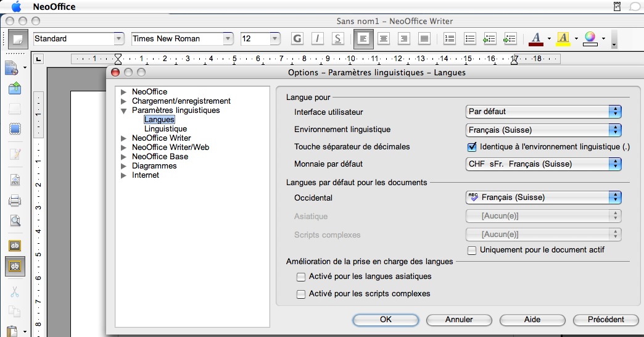Click the Document as E-mail stamp icon

15,128
